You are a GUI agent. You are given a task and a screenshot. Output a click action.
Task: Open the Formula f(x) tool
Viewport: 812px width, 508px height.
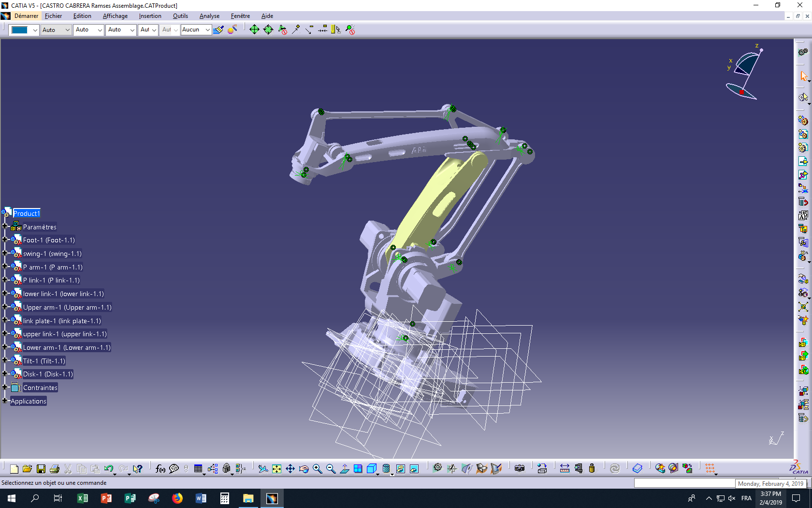tap(160, 468)
